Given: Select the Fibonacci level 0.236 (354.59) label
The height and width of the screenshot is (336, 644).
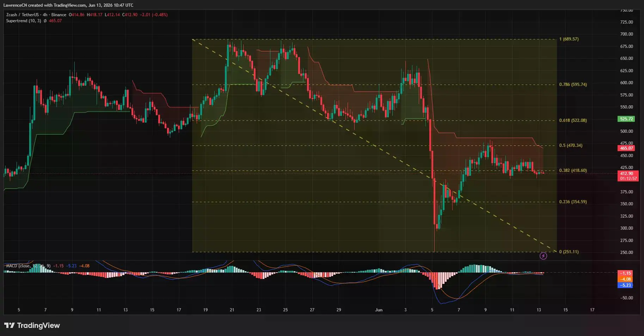Looking at the screenshot, I should [573, 202].
